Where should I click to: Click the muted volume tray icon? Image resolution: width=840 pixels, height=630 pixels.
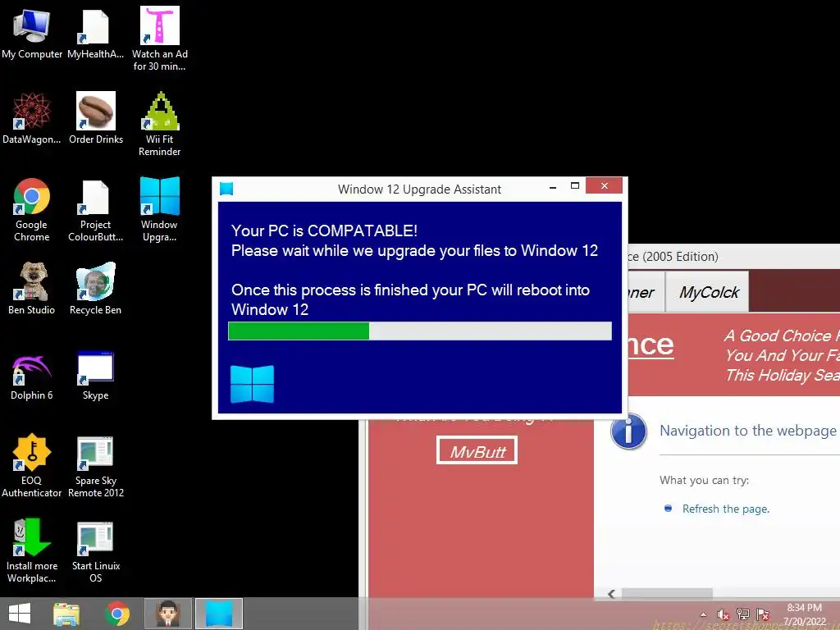tap(724, 614)
